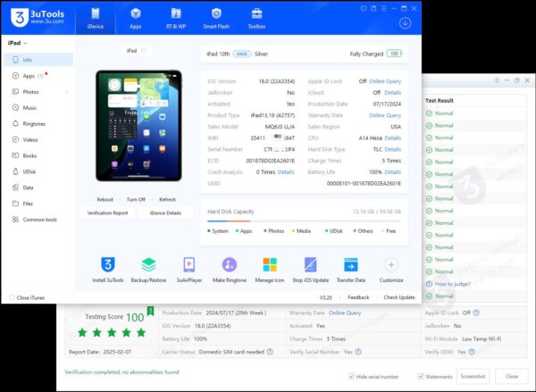The height and width of the screenshot is (392, 536).
Task: Click the iPad screen preview thumbnail
Action: pos(138,125)
